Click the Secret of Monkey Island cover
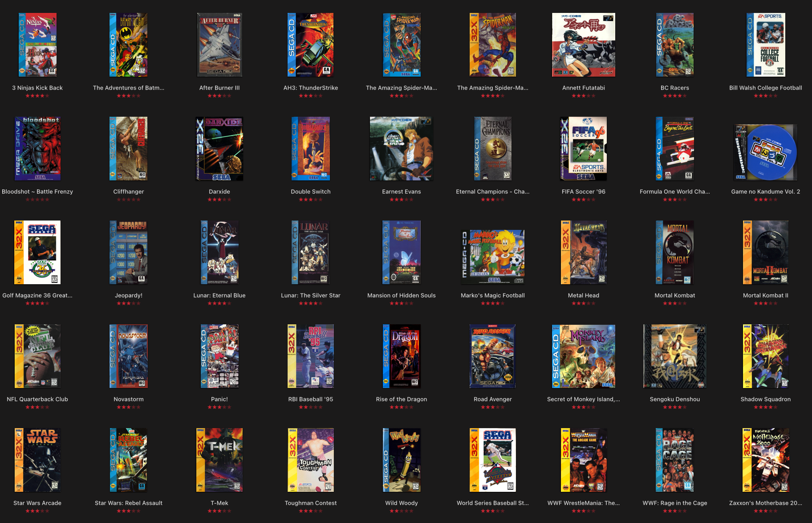Viewport: 812px width, 523px height. point(584,356)
